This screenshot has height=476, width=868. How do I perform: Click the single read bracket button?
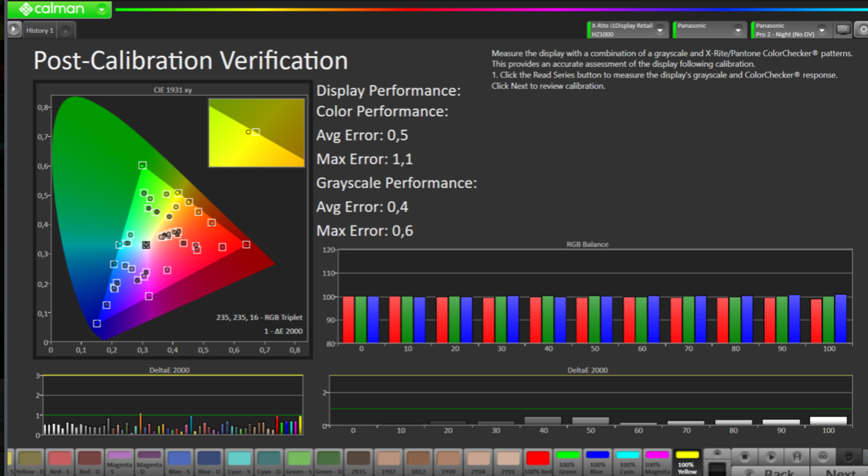(x=797, y=456)
